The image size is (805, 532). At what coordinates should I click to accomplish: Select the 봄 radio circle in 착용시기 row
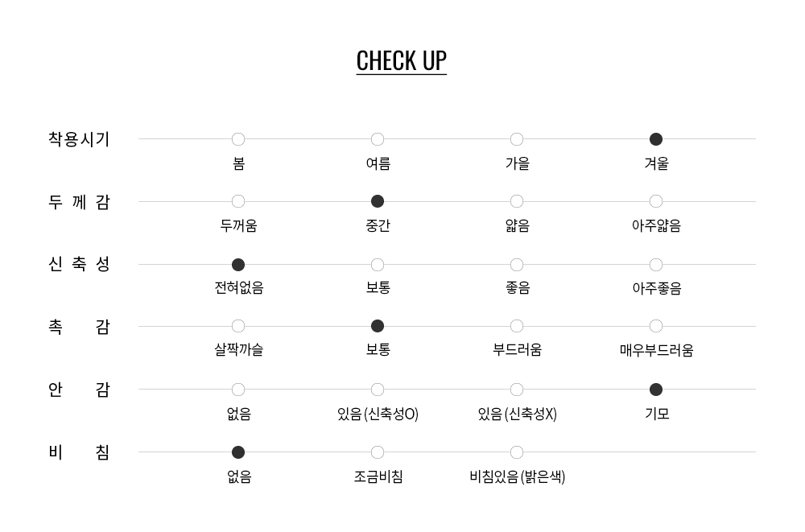238,139
